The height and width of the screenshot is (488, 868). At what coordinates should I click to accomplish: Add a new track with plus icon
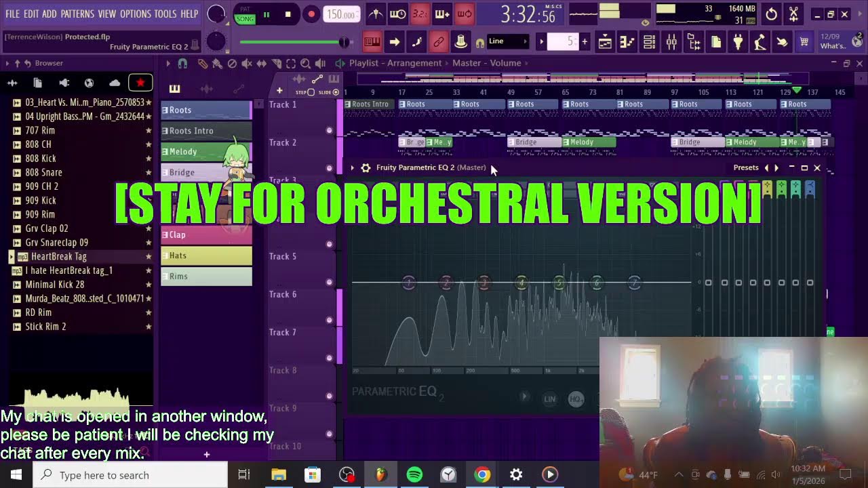(x=279, y=91)
